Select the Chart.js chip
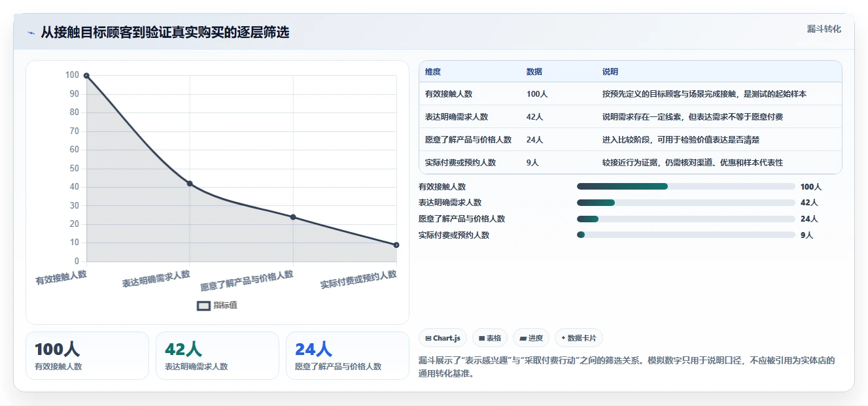Viewport: 868px width, 406px height. click(x=443, y=338)
